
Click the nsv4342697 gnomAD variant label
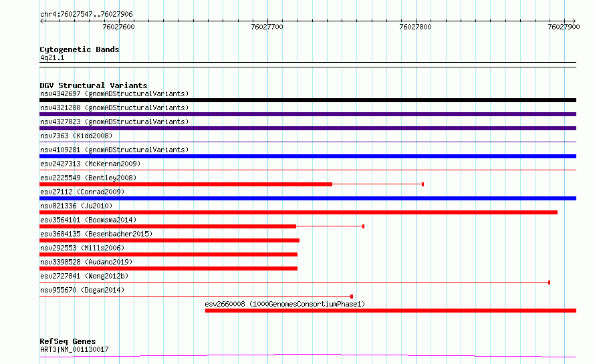coord(114,94)
